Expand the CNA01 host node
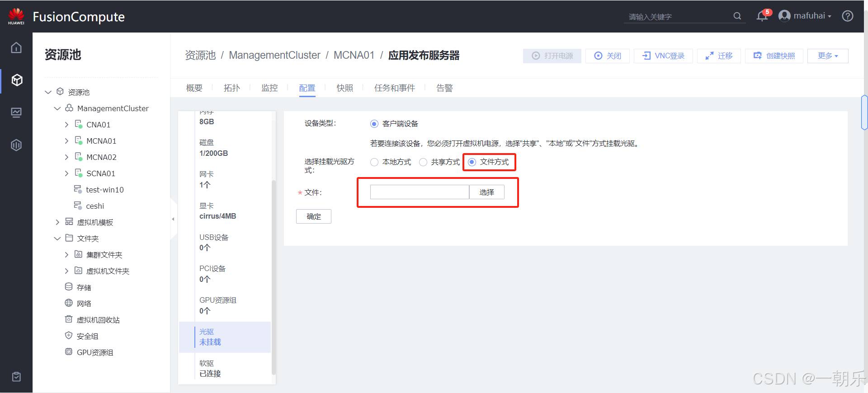868x393 pixels. [x=66, y=125]
